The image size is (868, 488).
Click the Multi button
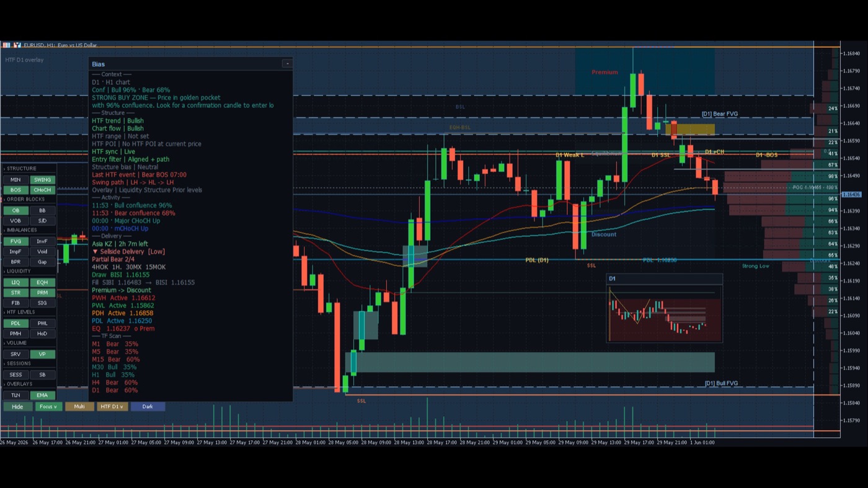click(x=79, y=407)
